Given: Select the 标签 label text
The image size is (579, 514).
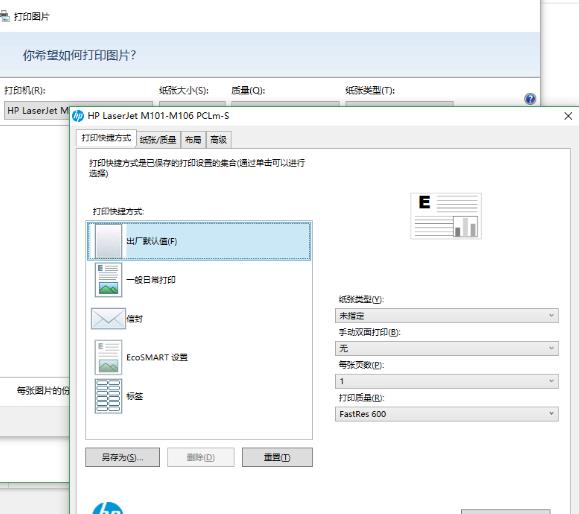Looking at the screenshot, I should click(134, 396).
